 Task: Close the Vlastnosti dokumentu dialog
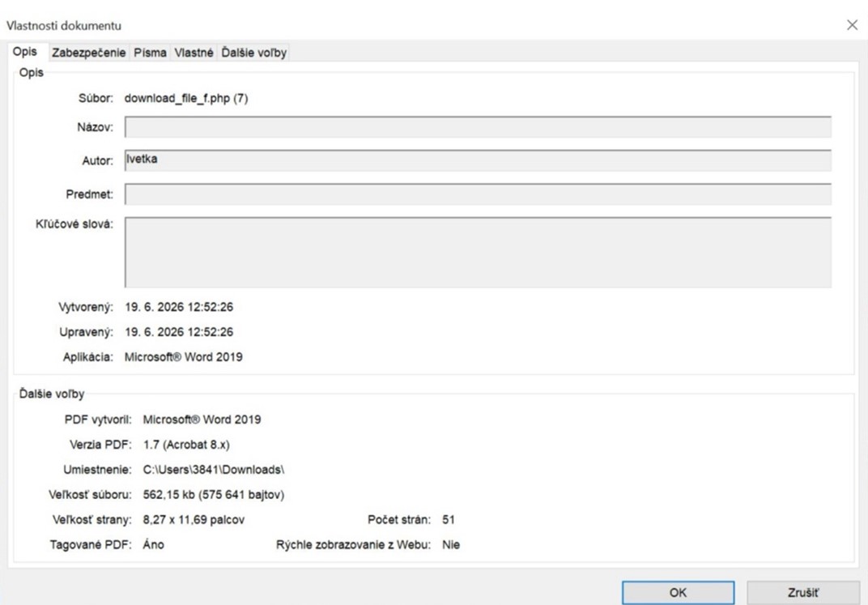pos(852,25)
